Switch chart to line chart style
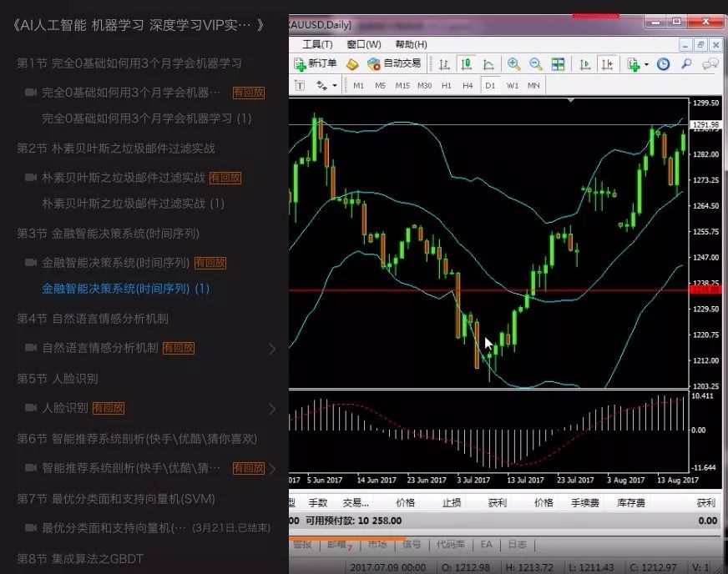This screenshot has height=574, width=728. (x=488, y=64)
